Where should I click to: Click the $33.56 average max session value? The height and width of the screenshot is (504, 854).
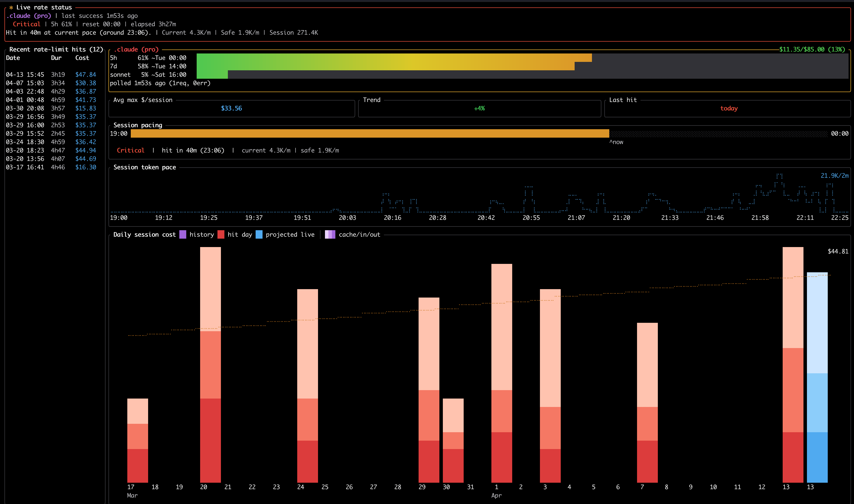(231, 108)
